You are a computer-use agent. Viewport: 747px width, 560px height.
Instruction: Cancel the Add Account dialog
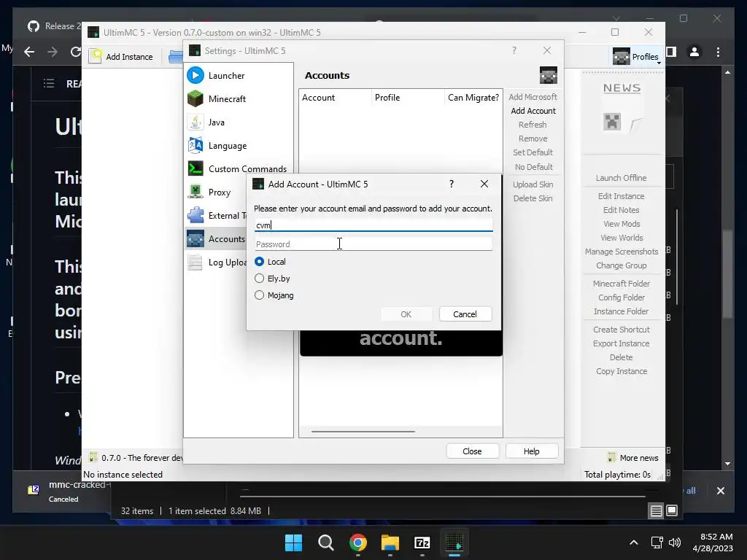click(465, 314)
